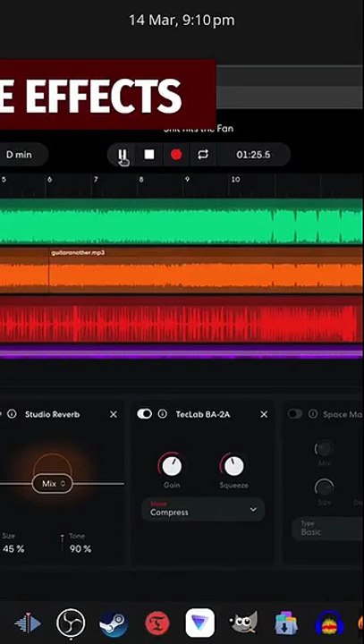The image size is (364, 644).
Task: Click the greyed Size knob in Space Ma
Action: 324,488
